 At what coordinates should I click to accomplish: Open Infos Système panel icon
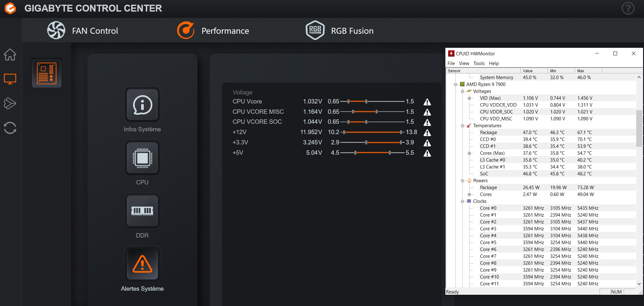(x=142, y=105)
